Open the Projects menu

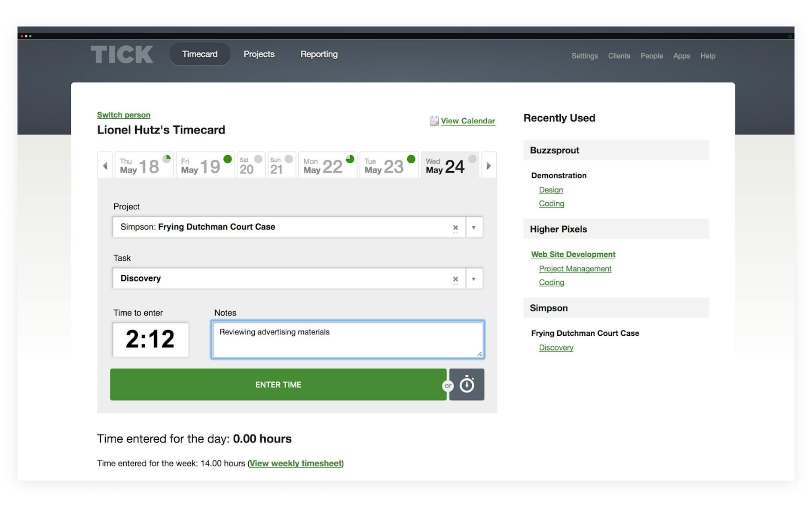tap(259, 54)
